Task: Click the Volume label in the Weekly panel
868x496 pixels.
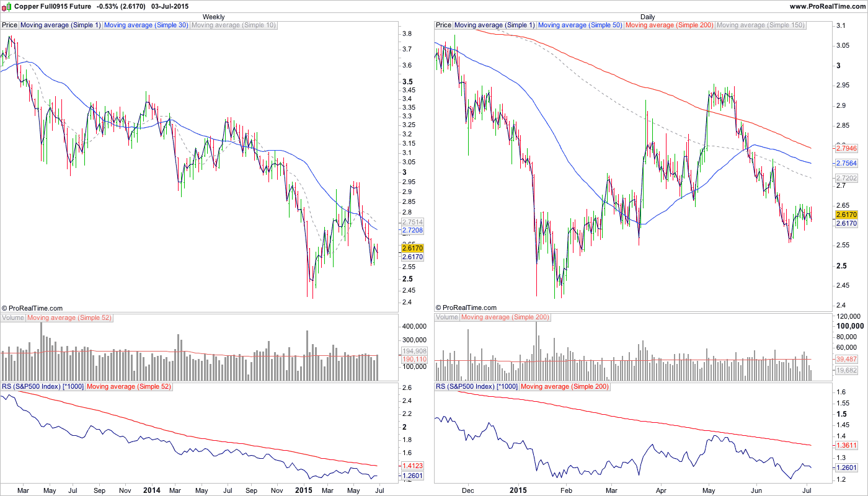Action: click(x=13, y=317)
